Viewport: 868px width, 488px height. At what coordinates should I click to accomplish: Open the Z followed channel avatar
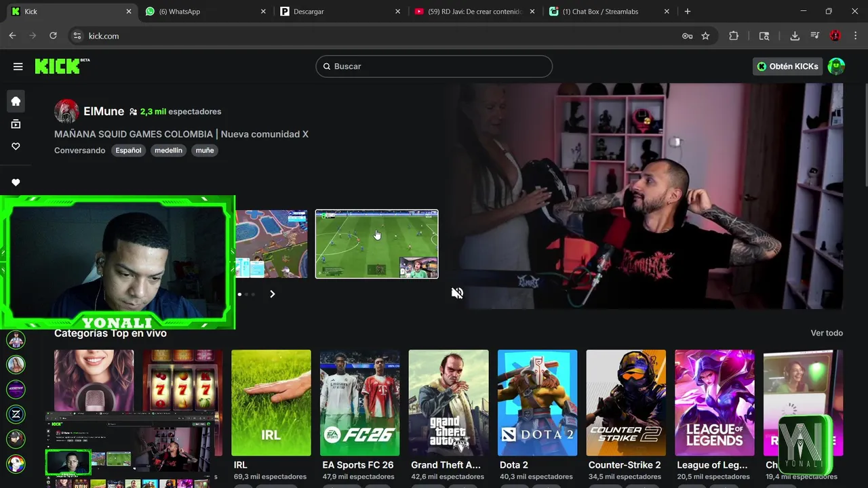16,414
